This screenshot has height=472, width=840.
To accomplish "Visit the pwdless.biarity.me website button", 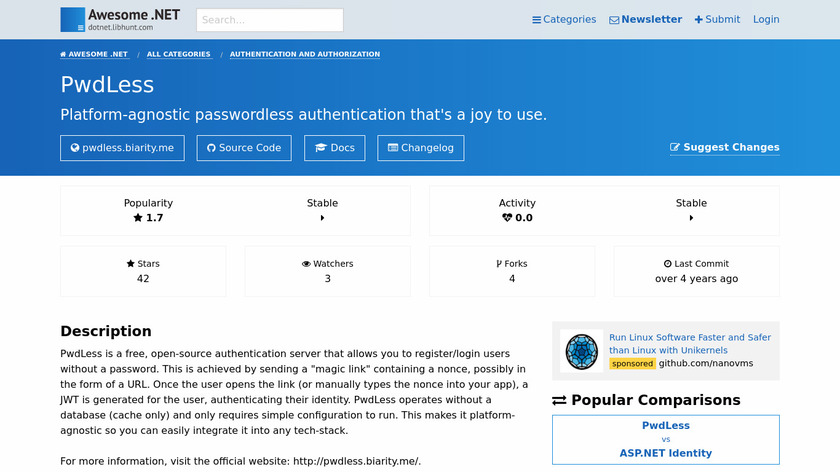I will [x=123, y=148].
